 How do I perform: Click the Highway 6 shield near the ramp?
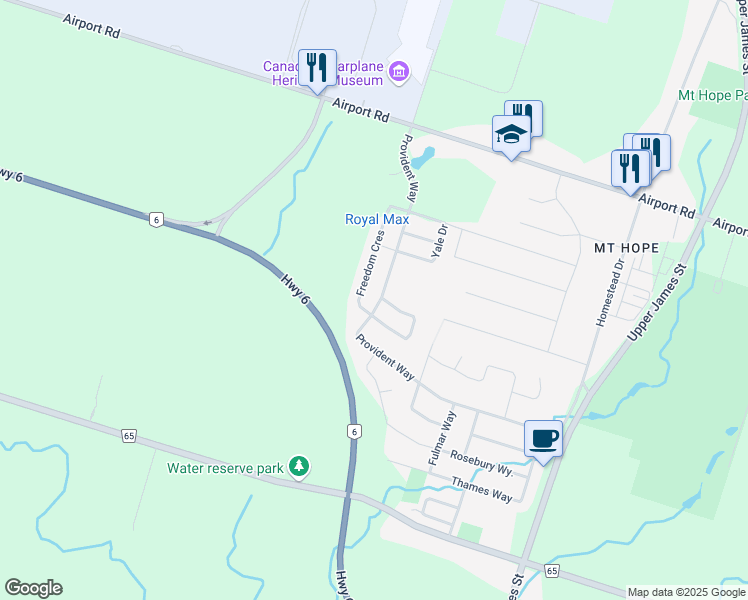pos(156,220)
